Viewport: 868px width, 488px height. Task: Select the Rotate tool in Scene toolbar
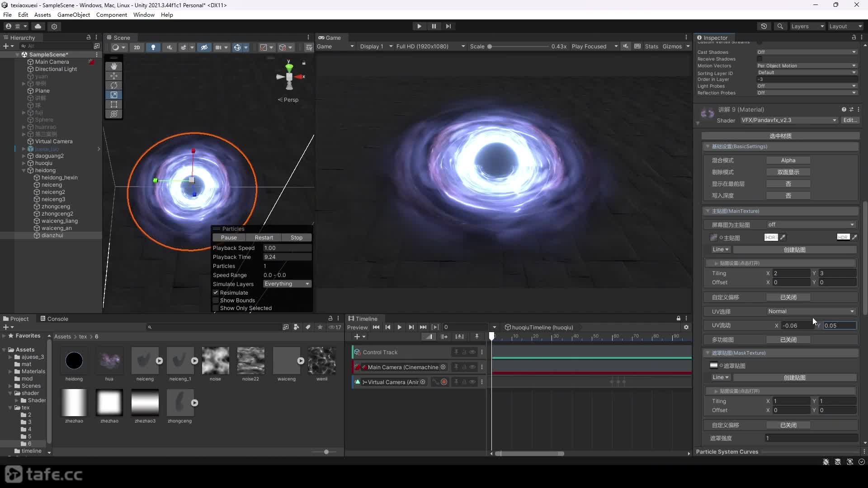114,85
